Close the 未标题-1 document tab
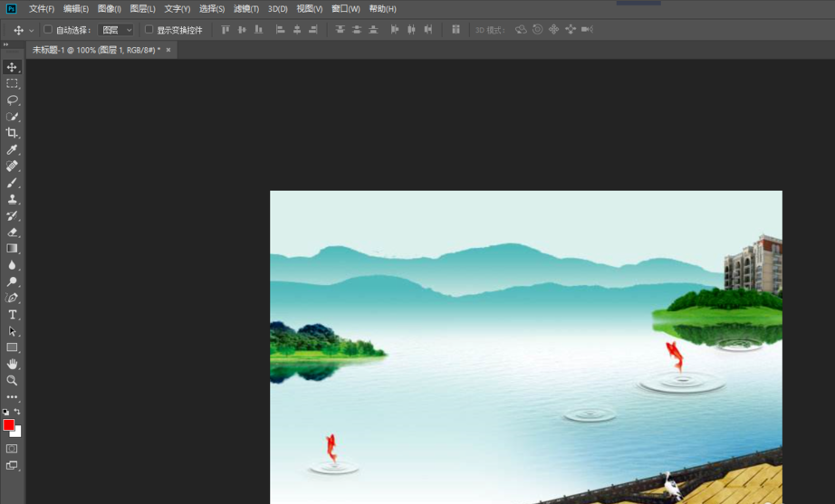835x504 pixels. (168, 50)
